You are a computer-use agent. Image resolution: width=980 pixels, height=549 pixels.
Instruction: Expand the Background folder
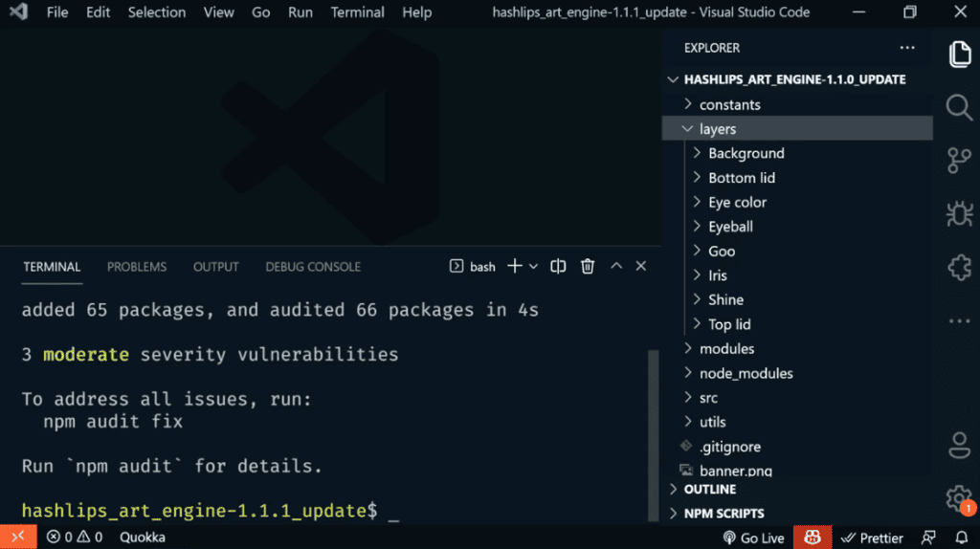tap(697, 153)
